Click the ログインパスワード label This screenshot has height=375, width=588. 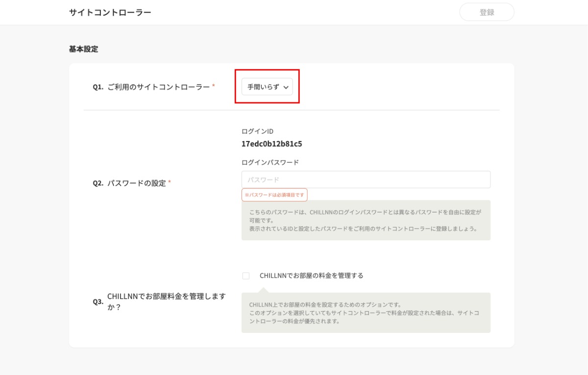[x=270, y=163]
